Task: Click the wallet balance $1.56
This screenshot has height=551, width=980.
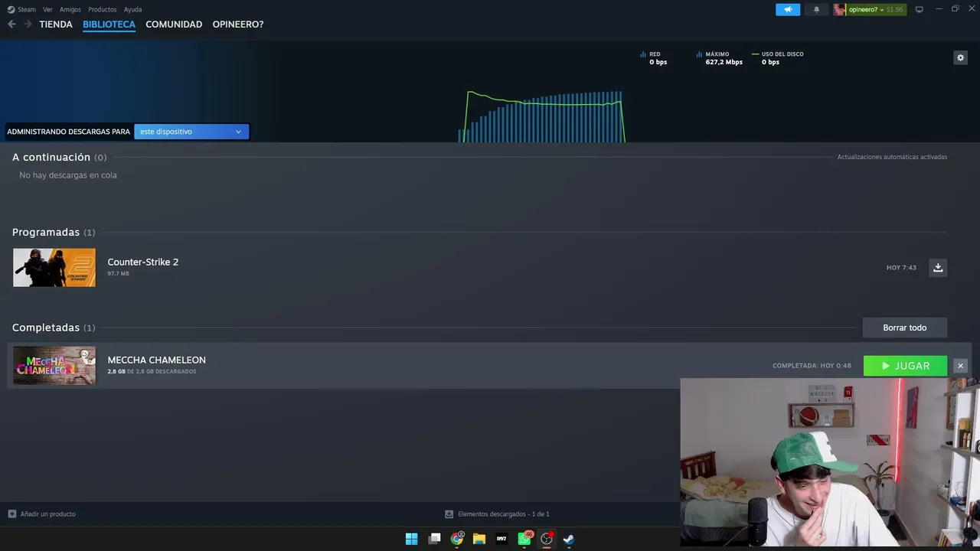Action: [x=894, y=9]
